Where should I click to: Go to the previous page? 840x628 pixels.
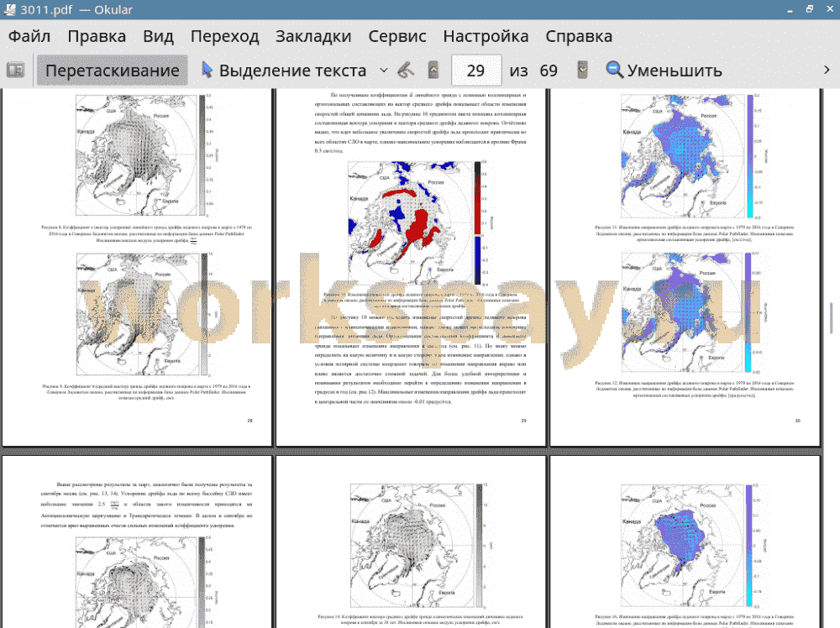[x=433, y=71]
